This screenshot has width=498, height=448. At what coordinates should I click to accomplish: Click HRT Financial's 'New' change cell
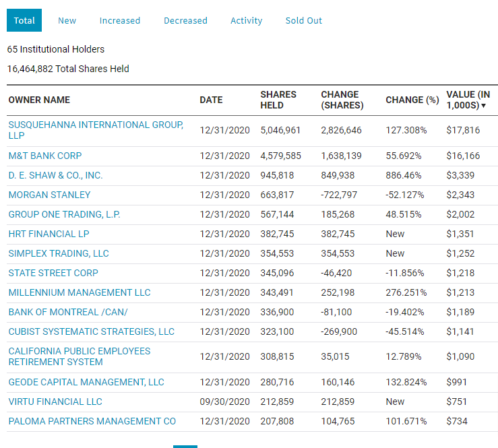[x=395, y=234]
